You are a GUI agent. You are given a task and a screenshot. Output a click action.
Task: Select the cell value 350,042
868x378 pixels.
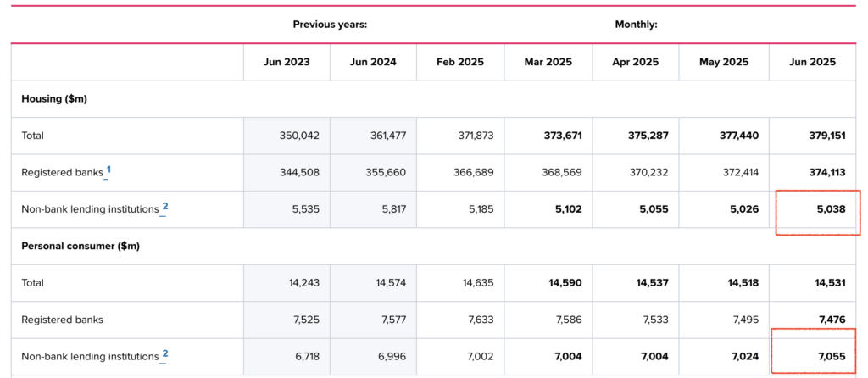tap(300, 135)
